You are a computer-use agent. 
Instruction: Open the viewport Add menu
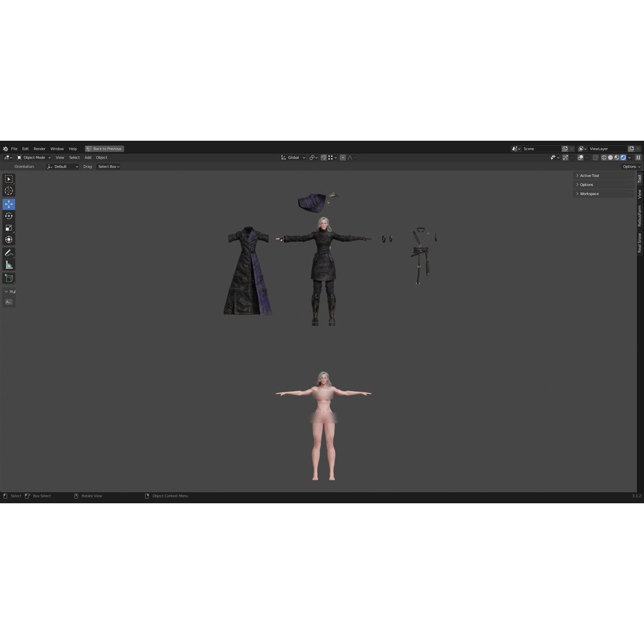(88, 157)
